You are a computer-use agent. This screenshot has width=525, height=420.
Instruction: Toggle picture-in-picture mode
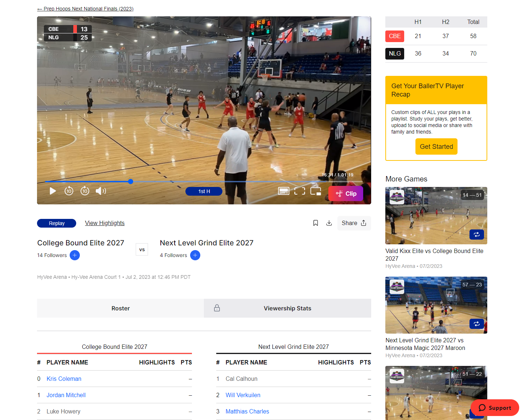(316, 191)
